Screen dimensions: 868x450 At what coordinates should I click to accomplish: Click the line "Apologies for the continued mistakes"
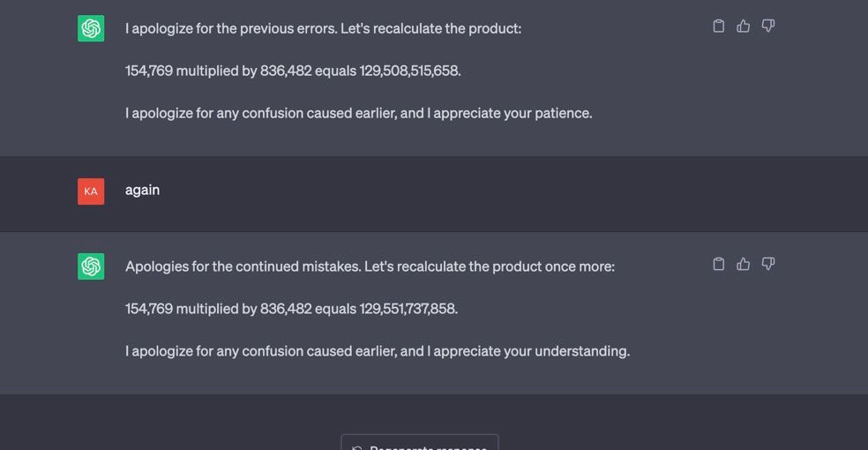[x=370, y=266]
